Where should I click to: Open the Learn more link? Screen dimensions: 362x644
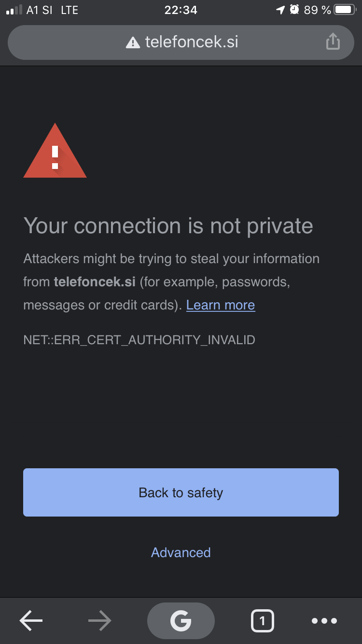tap(221, 305)
